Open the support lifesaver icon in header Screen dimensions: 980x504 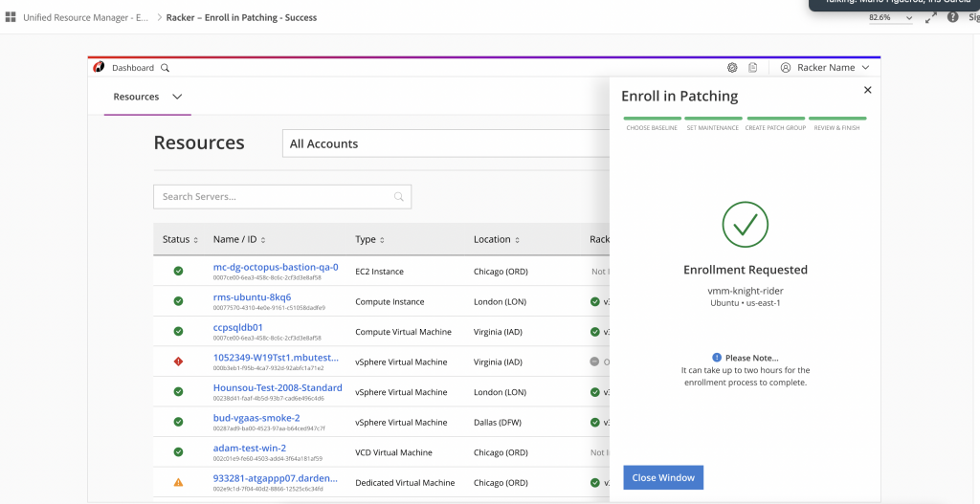(x=732, y=68)
